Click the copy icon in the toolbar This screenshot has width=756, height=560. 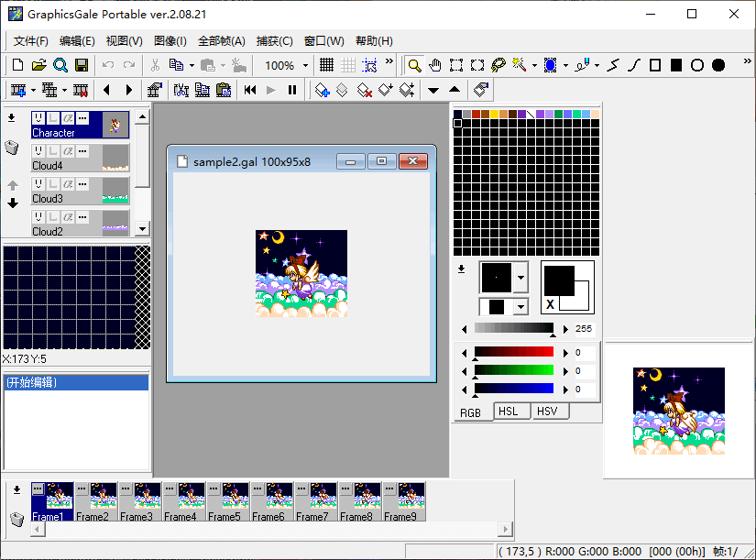pos(176,65)
